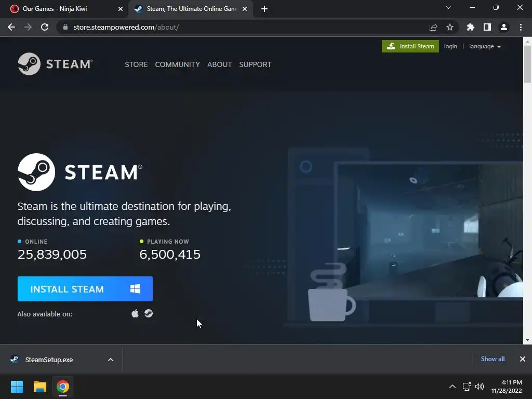Click the large Steam logo above the tagline

(x=80, y=172)
